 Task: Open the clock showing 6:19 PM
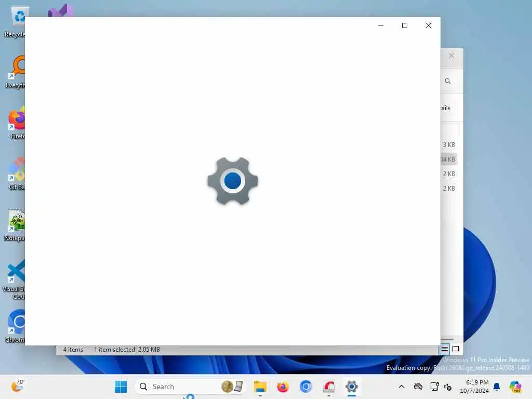474,387
